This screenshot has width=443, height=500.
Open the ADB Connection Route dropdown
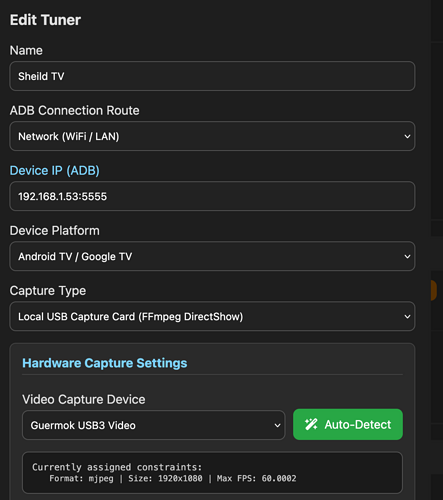coord(212,136)
